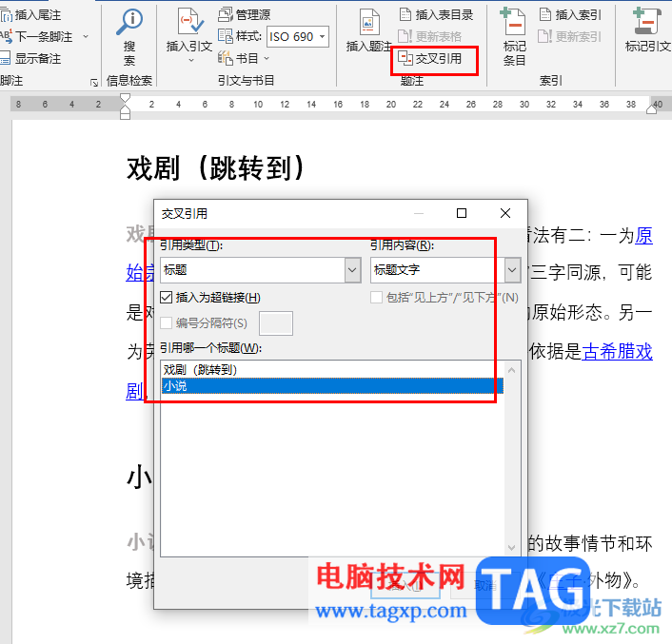Click the Mark Entry (标记条目) icon
Viewport: 672px width, 644px height.
coord(514,22)
